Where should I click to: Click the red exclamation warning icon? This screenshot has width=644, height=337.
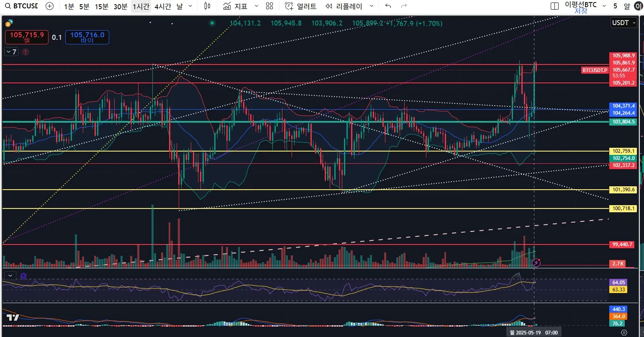click(26, 52)
